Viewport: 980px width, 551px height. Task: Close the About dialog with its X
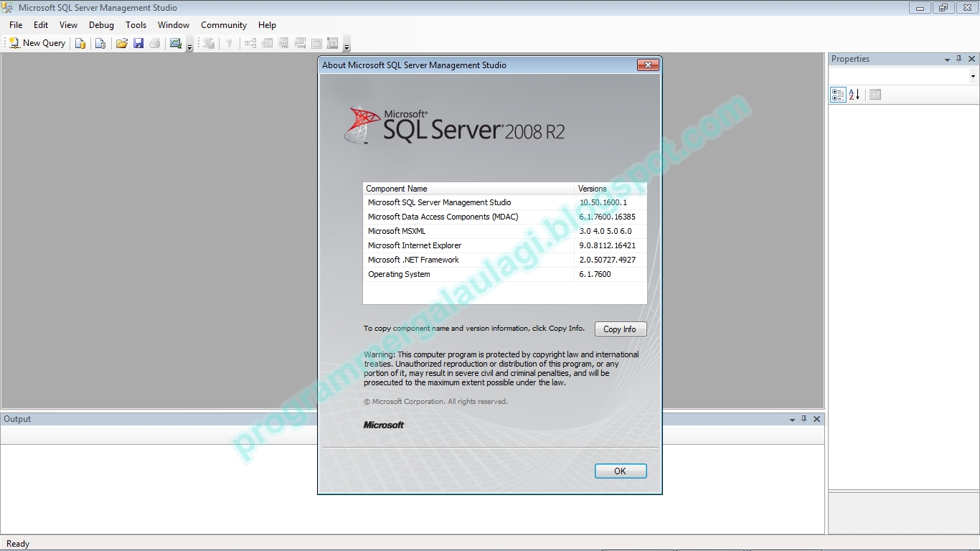click(x=648, y=65)
